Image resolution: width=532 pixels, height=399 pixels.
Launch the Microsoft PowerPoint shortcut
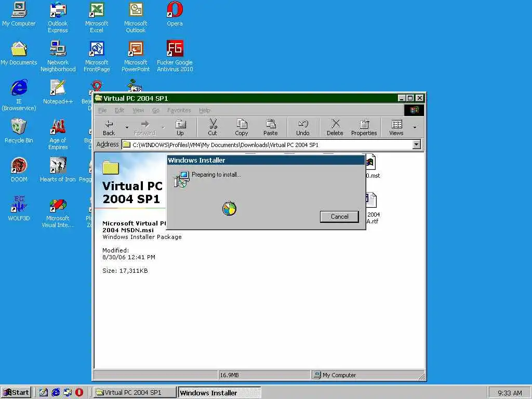pos(136,57)
